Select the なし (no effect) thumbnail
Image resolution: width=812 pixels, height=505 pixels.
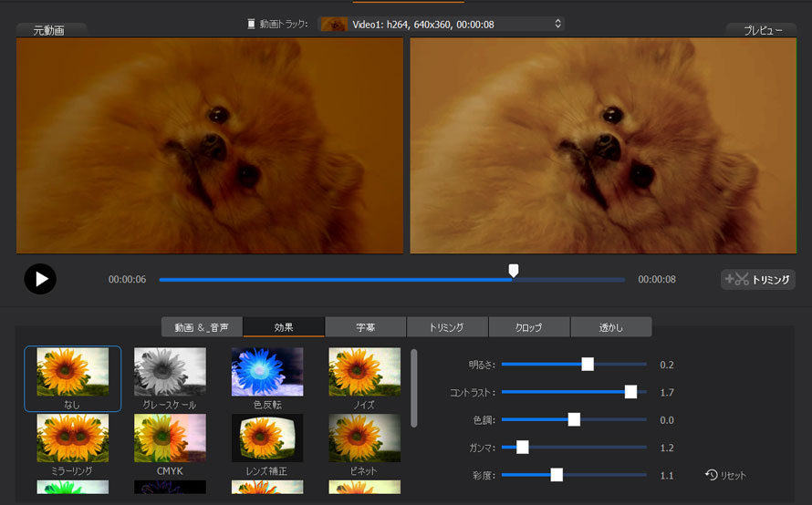pos(72,372)
